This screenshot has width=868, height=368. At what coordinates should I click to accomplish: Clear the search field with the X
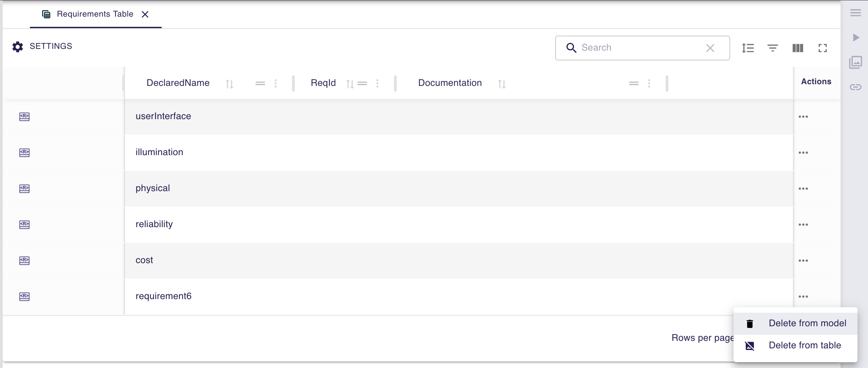710,48
